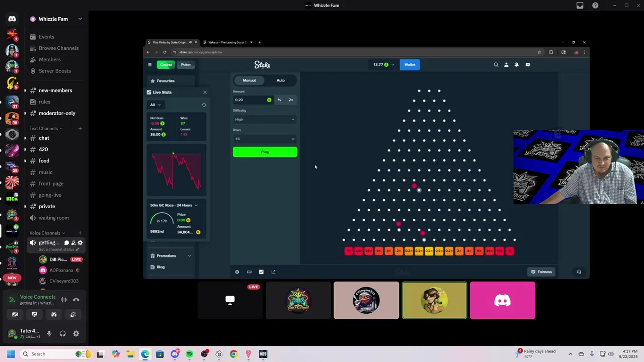This screenshot has width=644, height=362.
Task: Expand the Promotions sidebar item
Action: (171, 256)
